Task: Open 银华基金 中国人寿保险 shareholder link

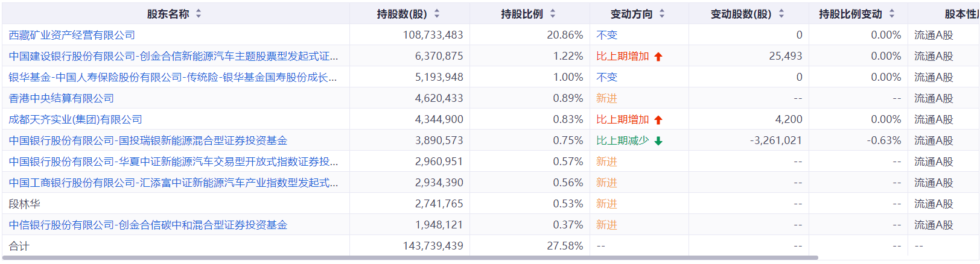Action: click(173, 77)
